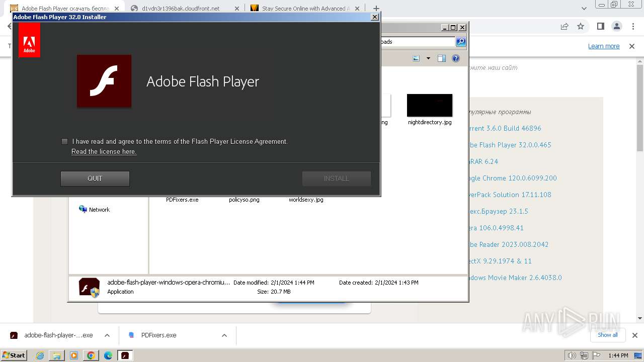Check the Flash Player License Agreement checkbox
Screen dimensions: 644x362
click(64, 141)
